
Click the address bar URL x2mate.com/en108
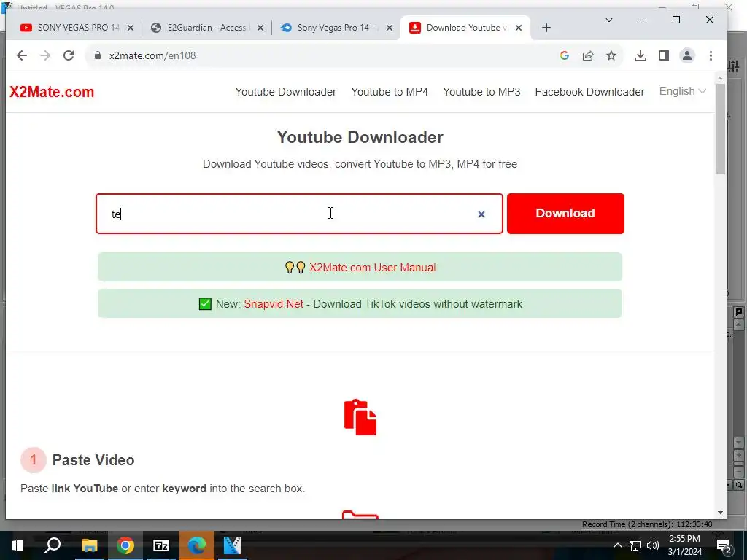click(152, 55)
